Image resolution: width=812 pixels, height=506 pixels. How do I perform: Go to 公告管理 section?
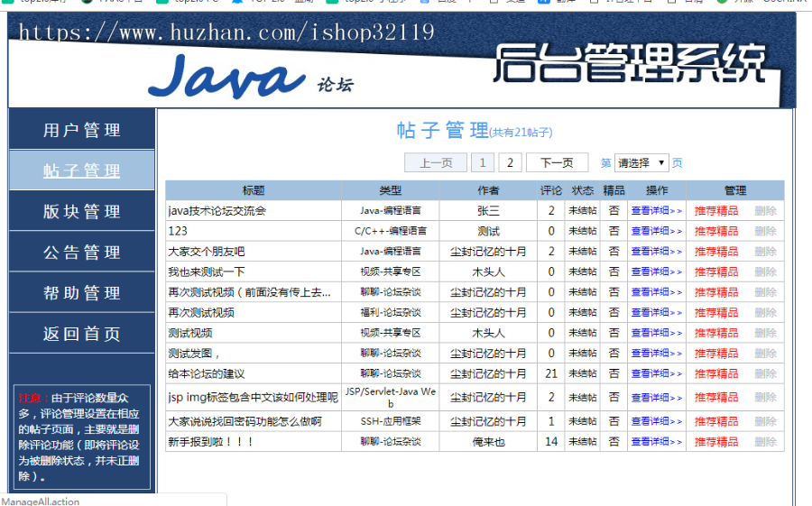82,253
